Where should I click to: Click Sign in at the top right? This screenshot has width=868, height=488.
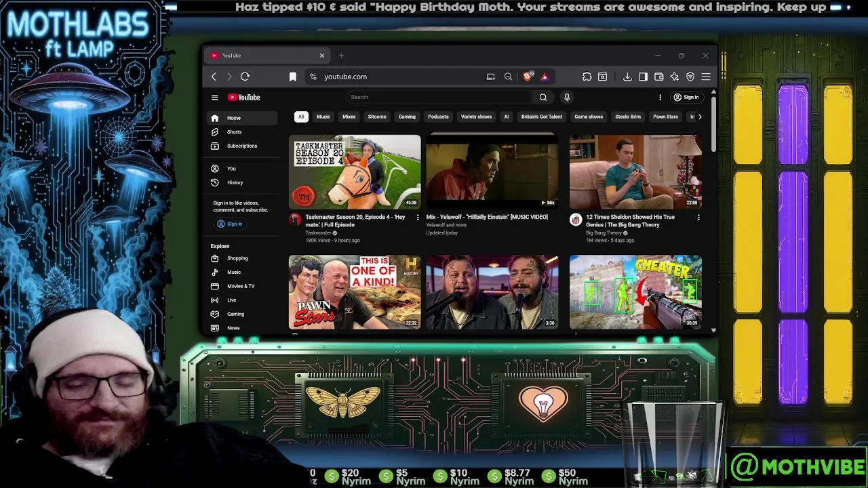point(686,97)
